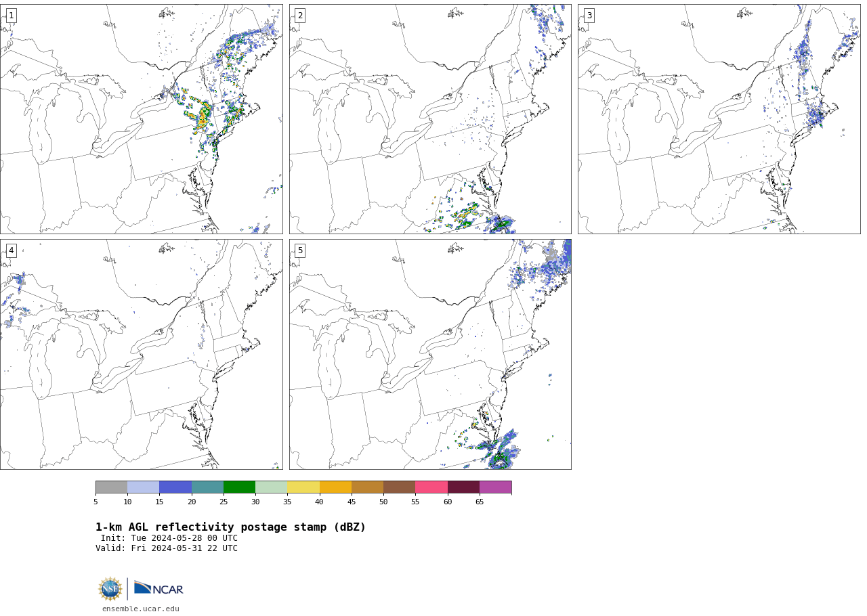Click the brown 50-55 dBZ swatch
Viewport: 867px width, 616px height.
[x=399, y=487]
